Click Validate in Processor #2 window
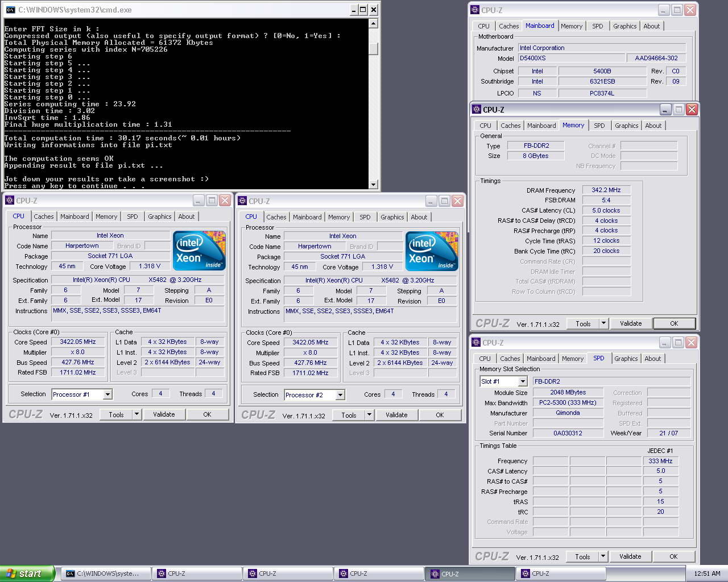This screenshot has height=582, width=728. click(x=396, y=415)
